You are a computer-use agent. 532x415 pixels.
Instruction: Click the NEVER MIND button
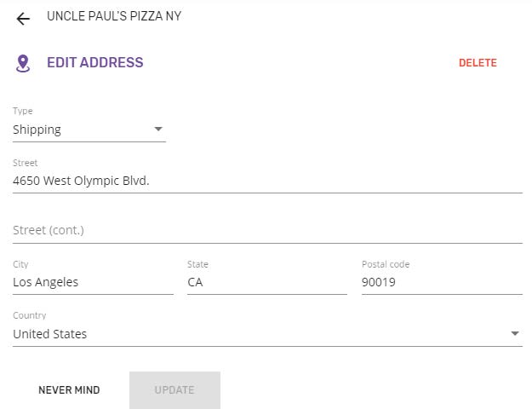click(x=69, y=390)
